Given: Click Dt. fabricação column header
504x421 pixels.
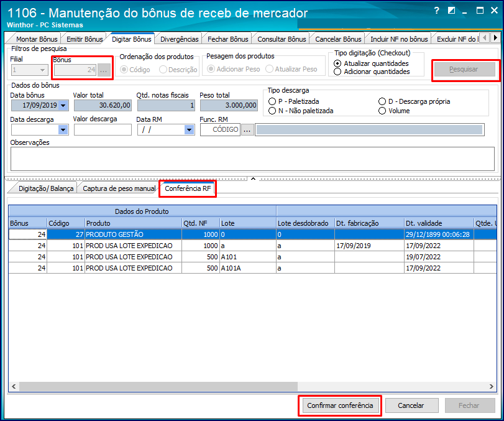Looking at the screenshot, I should click(x=369, y=223).
